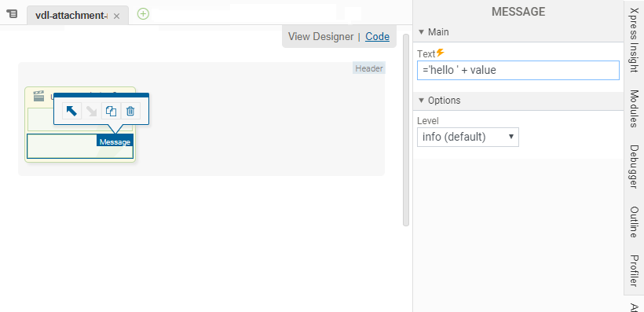The width and height of the screenshot is (644, 312).
Task: Open the Debugger side tab
Action: 634,167
